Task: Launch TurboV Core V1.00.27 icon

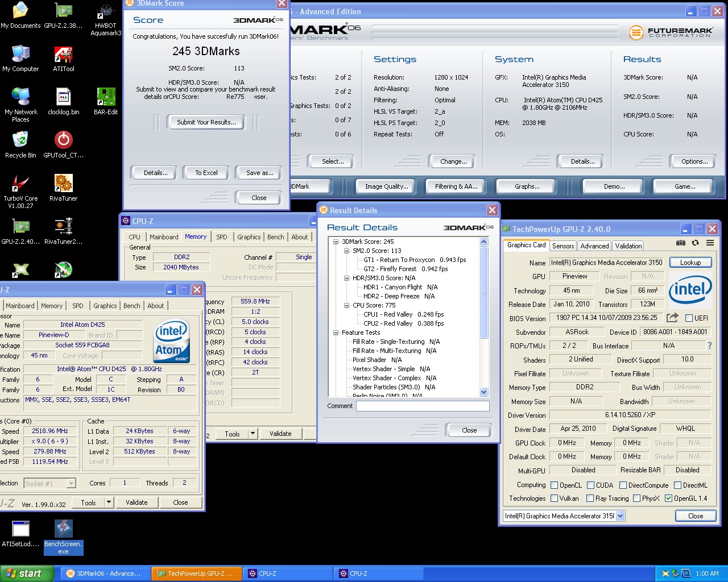Action: pyautogui.click(x=20, y=192)
